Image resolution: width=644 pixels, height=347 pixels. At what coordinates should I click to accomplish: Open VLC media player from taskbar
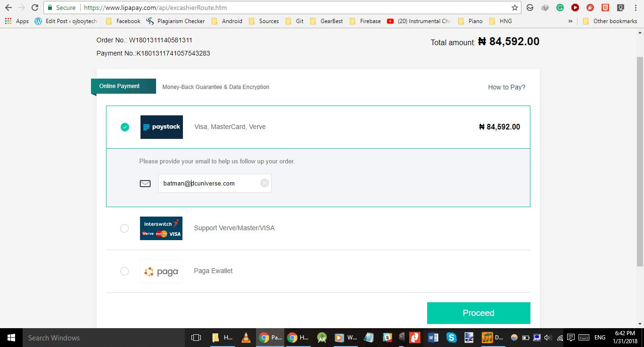pyautogui.click(x=246, y=338)
